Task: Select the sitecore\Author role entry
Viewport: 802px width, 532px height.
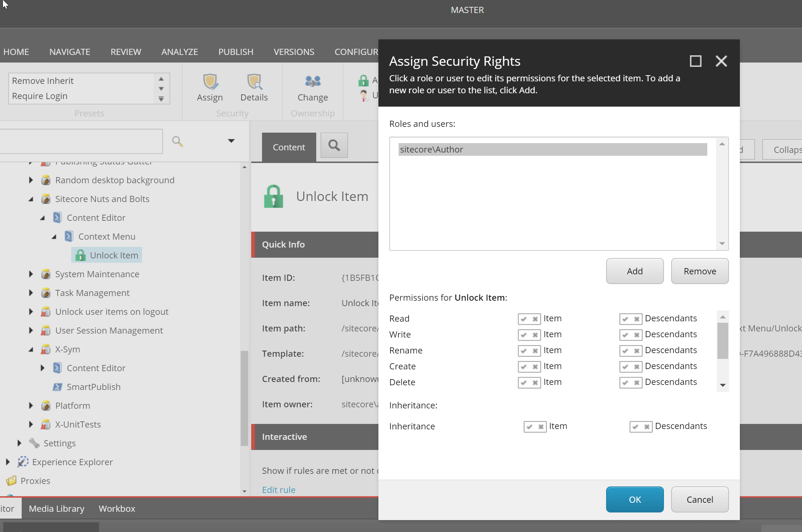Action: (553, 149)
